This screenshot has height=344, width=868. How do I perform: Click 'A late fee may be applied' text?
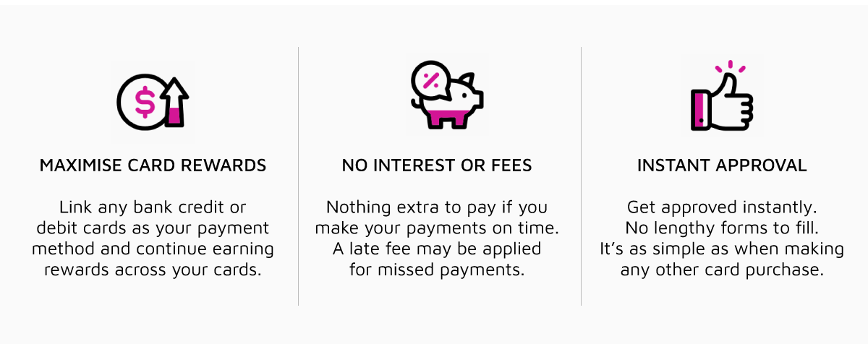(x=437, y=249)
